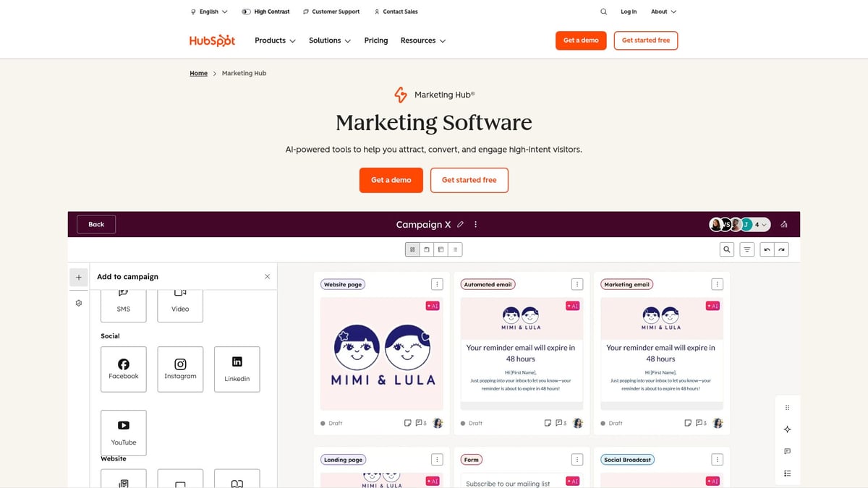868x488 pixels.
Task: Expand the Products menu
Action: (x=275, y=40)
